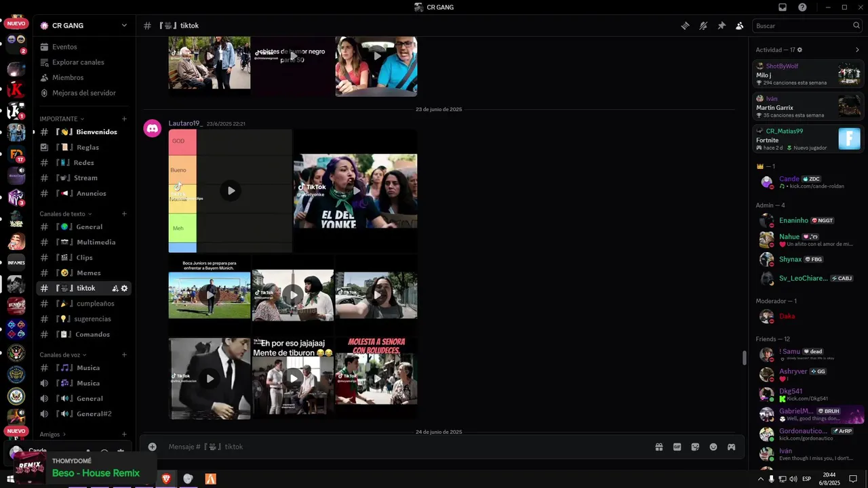Open the CR GANG server dropdown menu
This screenshot has height=488, width=868.
[x=124, y=26]
